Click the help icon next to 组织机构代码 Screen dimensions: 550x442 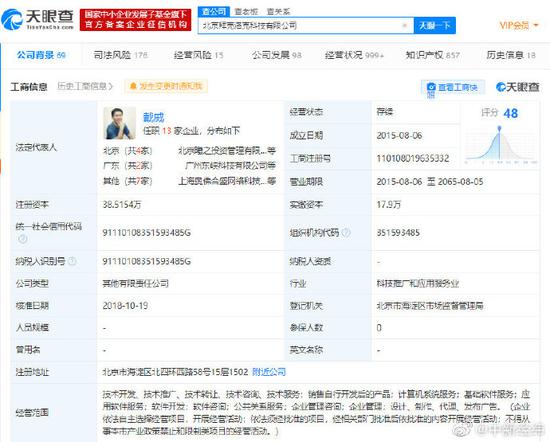pyautogui.click(x=346, y=232)
